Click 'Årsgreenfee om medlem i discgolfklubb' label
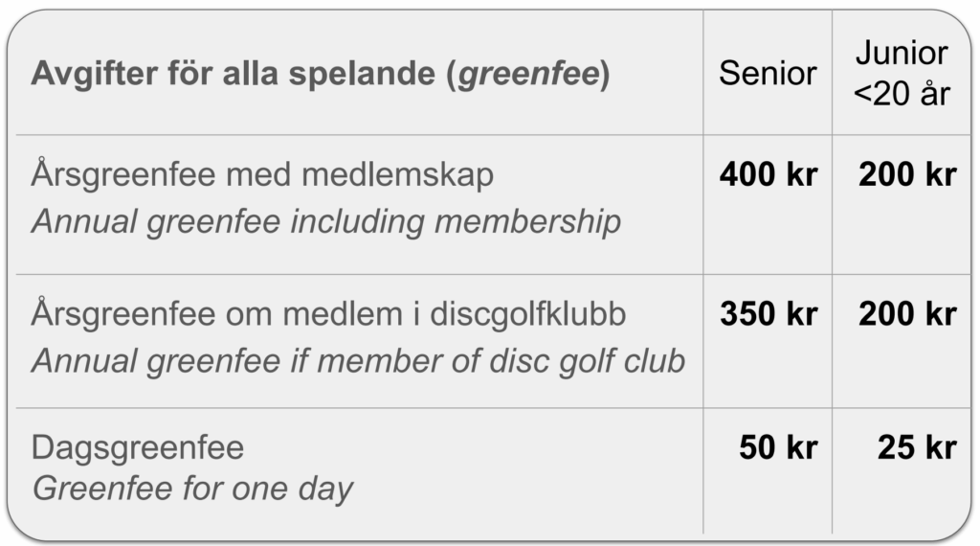Viewport: 980px width, 546px height. 328,314
